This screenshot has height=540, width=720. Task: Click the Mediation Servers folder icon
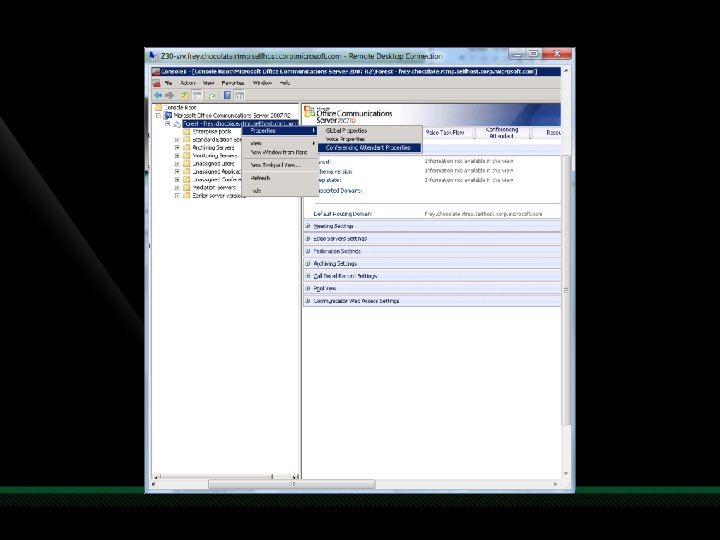(186, 187)
